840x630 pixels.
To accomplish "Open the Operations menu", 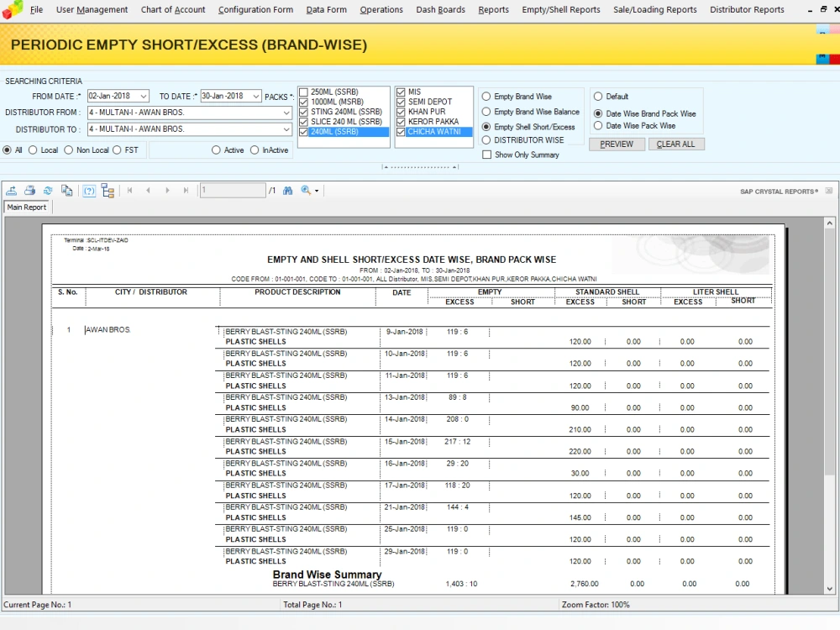I will (381, 9).
